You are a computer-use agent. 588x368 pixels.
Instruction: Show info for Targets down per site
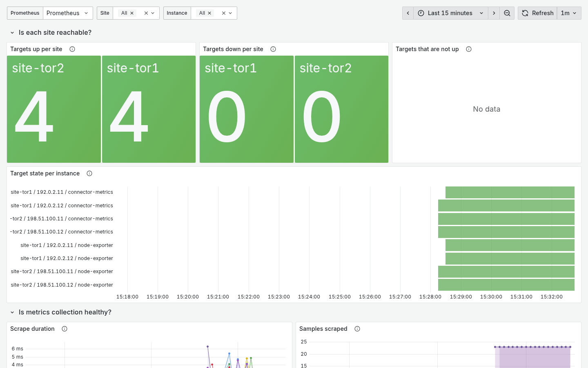(x=273, y=49)
